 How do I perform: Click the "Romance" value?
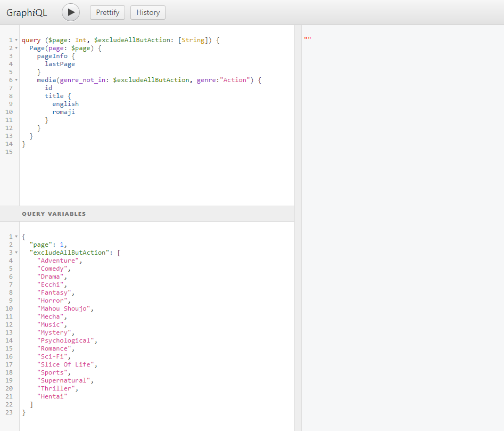[54, 348]
